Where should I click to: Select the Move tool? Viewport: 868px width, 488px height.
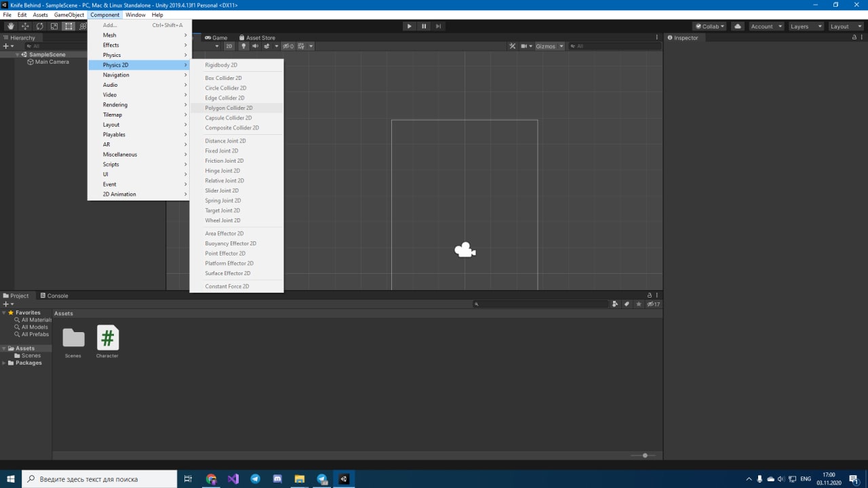click(x=25, y=26)
